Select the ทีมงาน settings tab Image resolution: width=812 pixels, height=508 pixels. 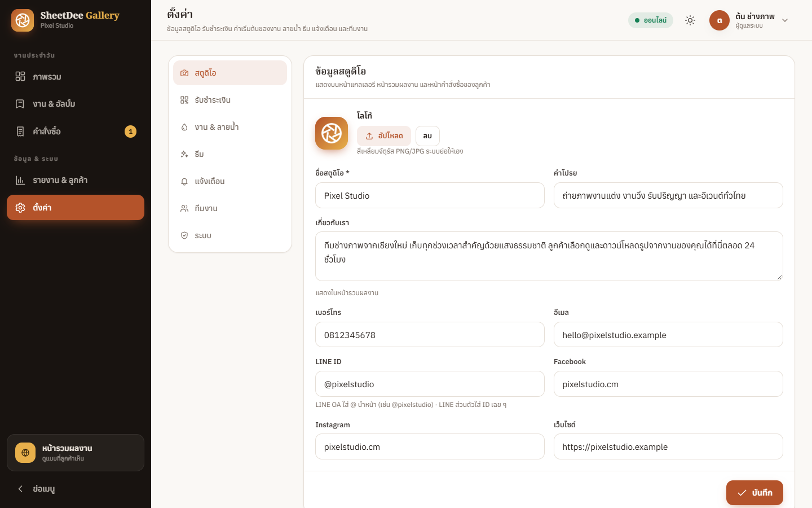coord(230,208)
